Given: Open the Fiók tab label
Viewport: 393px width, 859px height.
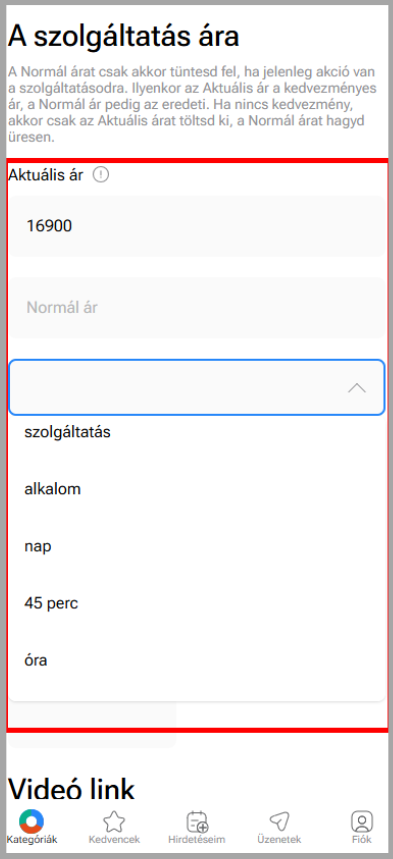Looking at the screenshot, I should (362, 840).
